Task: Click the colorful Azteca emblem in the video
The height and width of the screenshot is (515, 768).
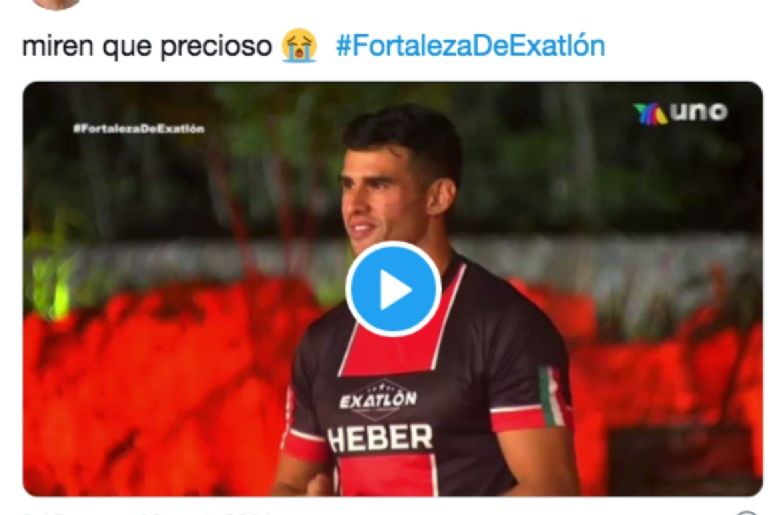Action: click(x=650, y=114)
